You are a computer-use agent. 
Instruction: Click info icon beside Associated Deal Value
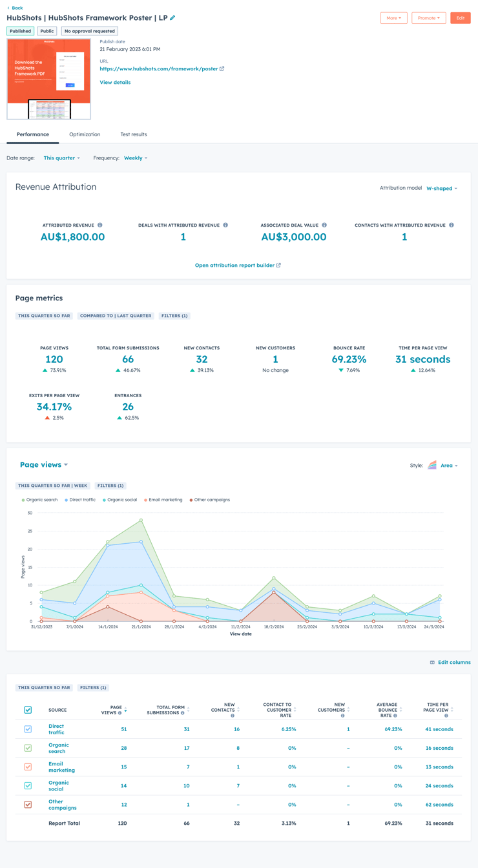(x=324, y=225)
